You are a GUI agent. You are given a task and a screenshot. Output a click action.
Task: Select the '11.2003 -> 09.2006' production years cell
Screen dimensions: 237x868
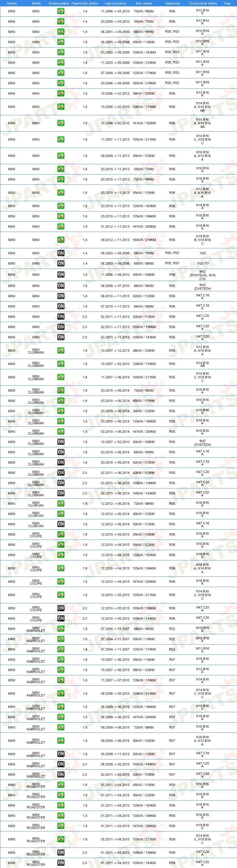point(115,63)
